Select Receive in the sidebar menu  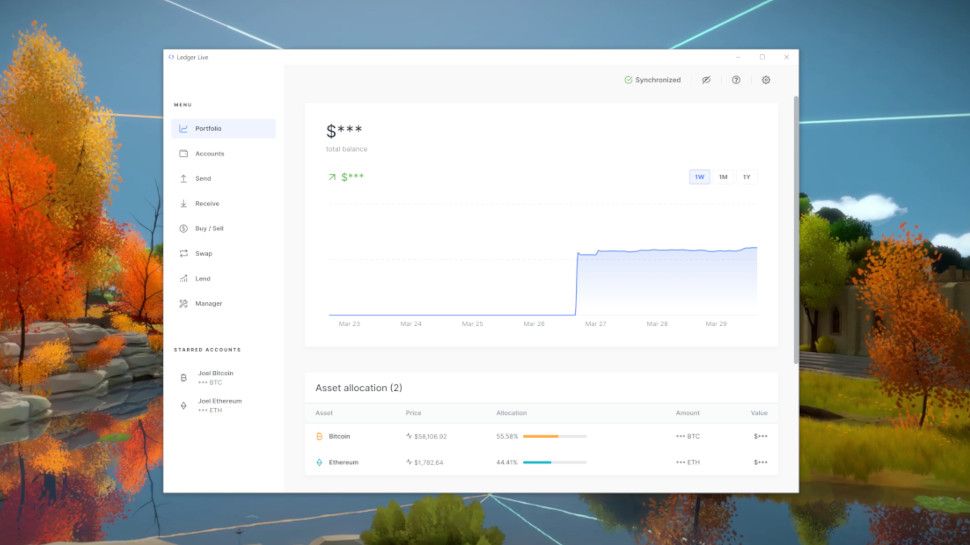[223, 204]
